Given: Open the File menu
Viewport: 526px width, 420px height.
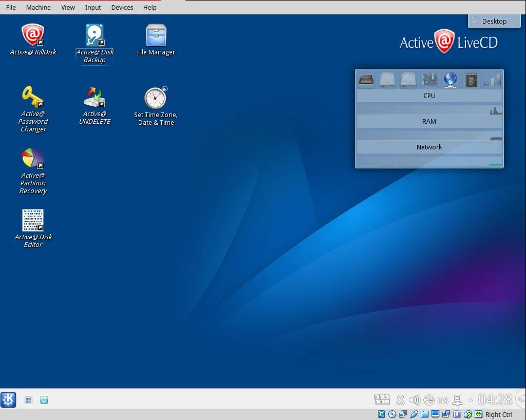Looking at the screenshot, I should click(11, 7).
